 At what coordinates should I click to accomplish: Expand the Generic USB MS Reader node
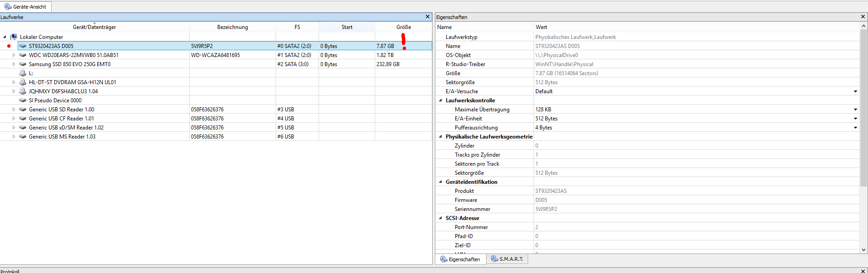pyautogui.click(x=14, y=137)
